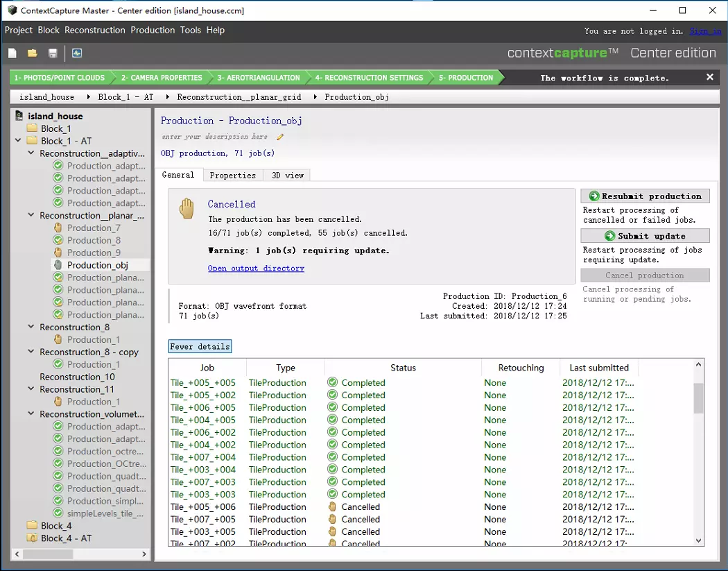
Task: Click the status icon next to Production_obj in tree
Action: click(58, 265)
